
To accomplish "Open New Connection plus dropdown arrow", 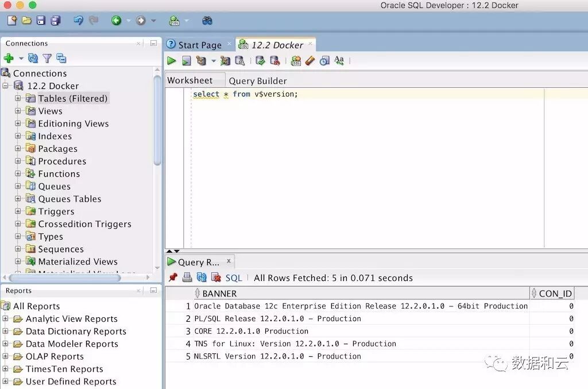I will 21,59.
